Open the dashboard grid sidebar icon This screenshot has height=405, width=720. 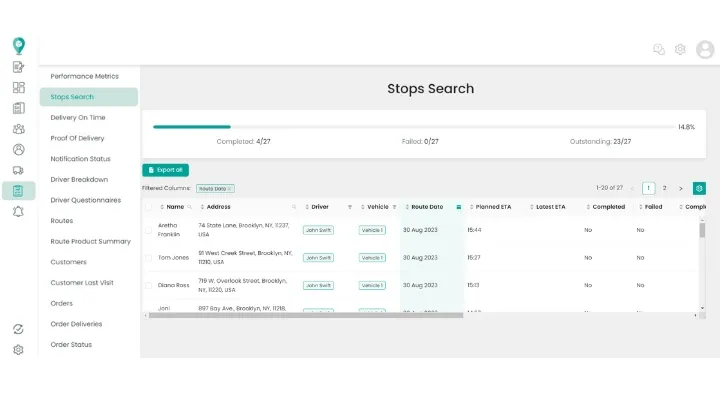tap(18, 87)
